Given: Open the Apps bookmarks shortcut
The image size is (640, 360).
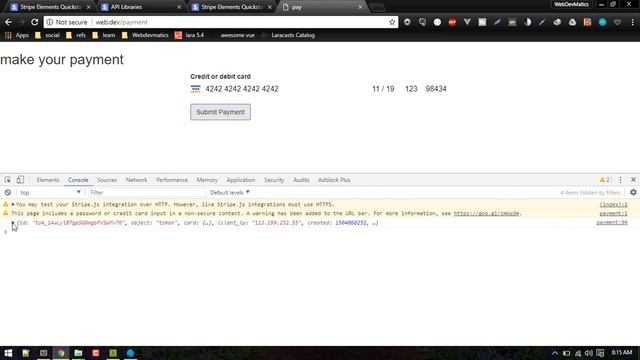Looking at the screenshot, I should [17, 35].
